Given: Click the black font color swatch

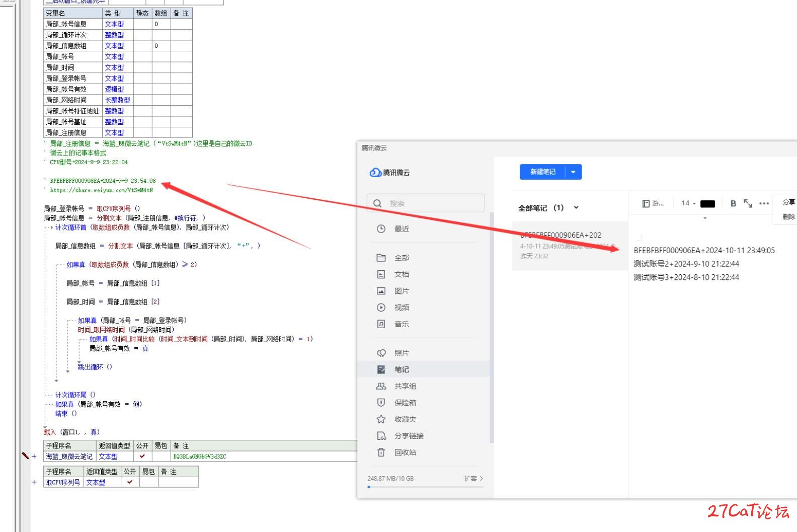Looking at the screenshot, I should [707, 204].
